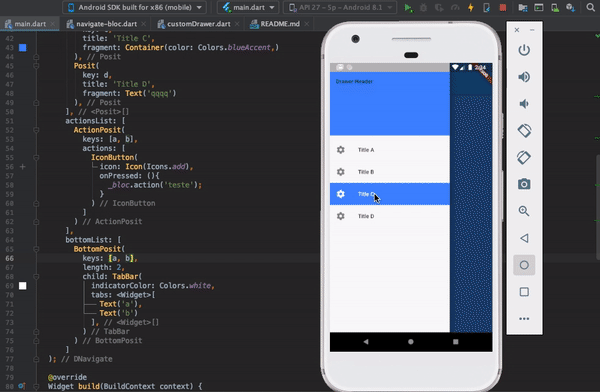The width and height of the screenshot is (600, 392).
Task: Take emulator screenshot with camera icon
Action: pyautogui.click(x=524, y=184)
